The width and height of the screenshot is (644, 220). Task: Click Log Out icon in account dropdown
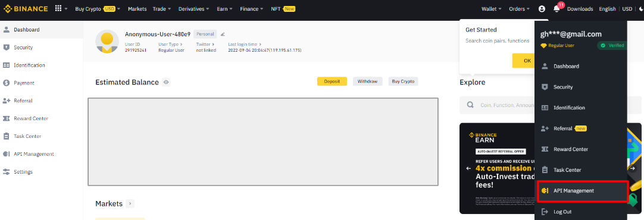coord(545,212)
